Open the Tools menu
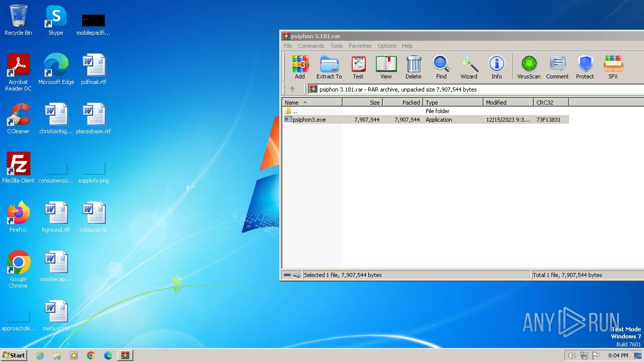The width and height of the screenshot is (644, 362). click(x=337, y=46)
